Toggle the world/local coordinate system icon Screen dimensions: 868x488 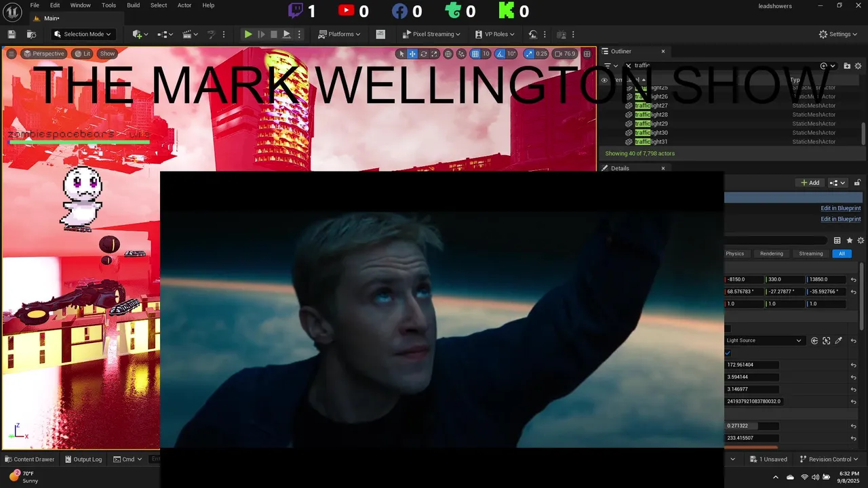point(448,54)
